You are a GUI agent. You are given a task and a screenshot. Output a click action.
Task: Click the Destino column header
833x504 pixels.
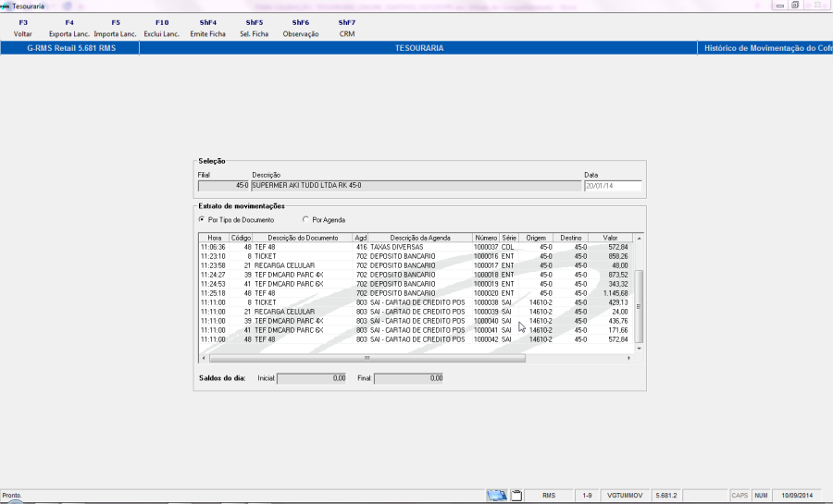click(x=570, y=238)
